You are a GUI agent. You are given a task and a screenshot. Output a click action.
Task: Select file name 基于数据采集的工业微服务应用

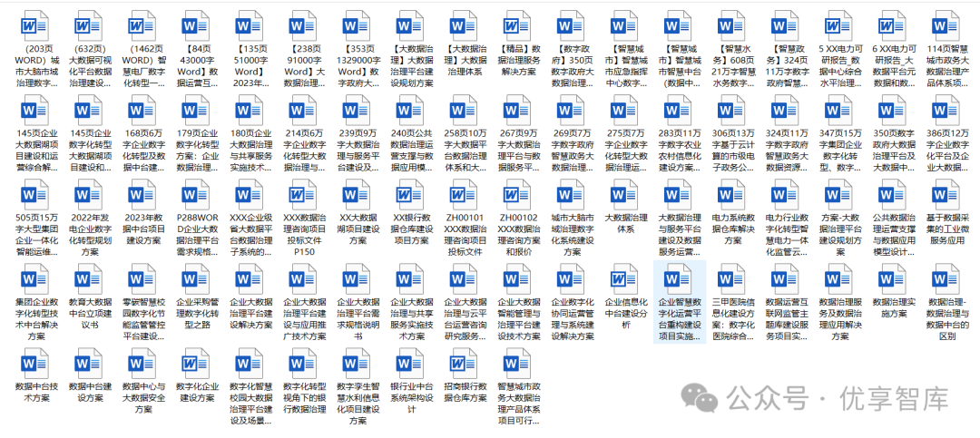click(946, 229)
